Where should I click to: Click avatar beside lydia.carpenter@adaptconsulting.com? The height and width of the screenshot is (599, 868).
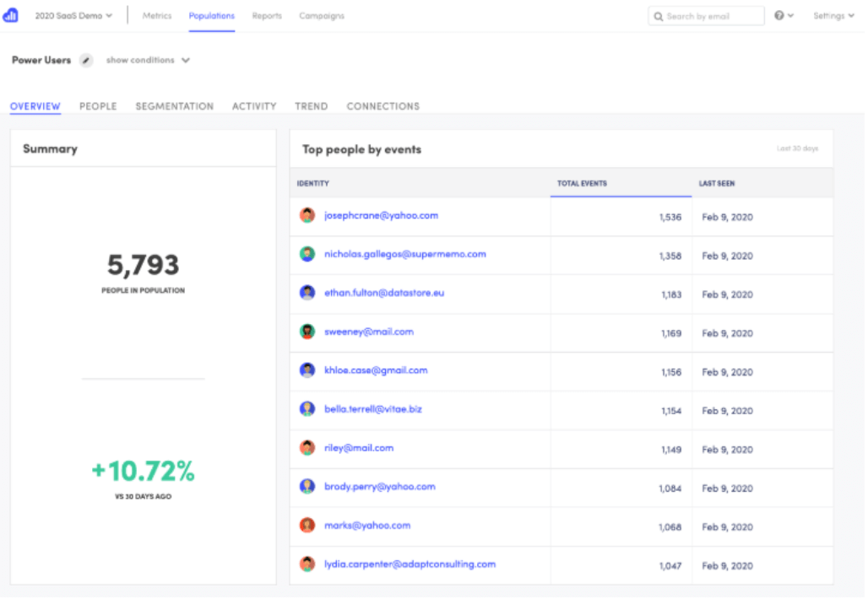(307, 564)
